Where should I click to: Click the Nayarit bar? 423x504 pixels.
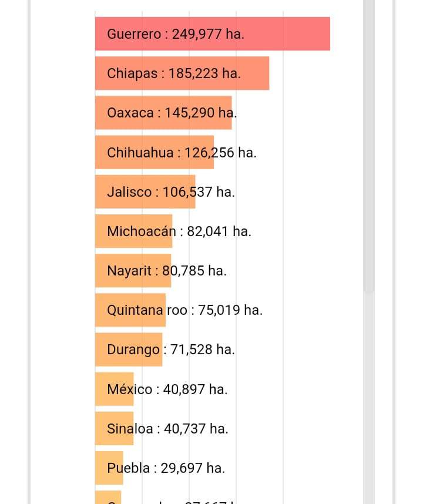pos(133,270)
